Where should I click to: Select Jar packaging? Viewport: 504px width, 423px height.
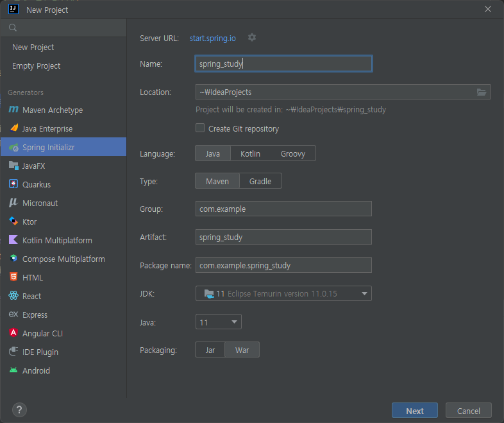point(210,350)
